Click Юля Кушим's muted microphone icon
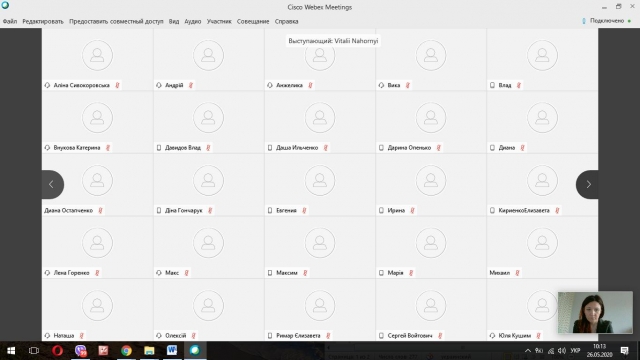The width and height of the screenshot is (640, 360). [x=538, y=336]
